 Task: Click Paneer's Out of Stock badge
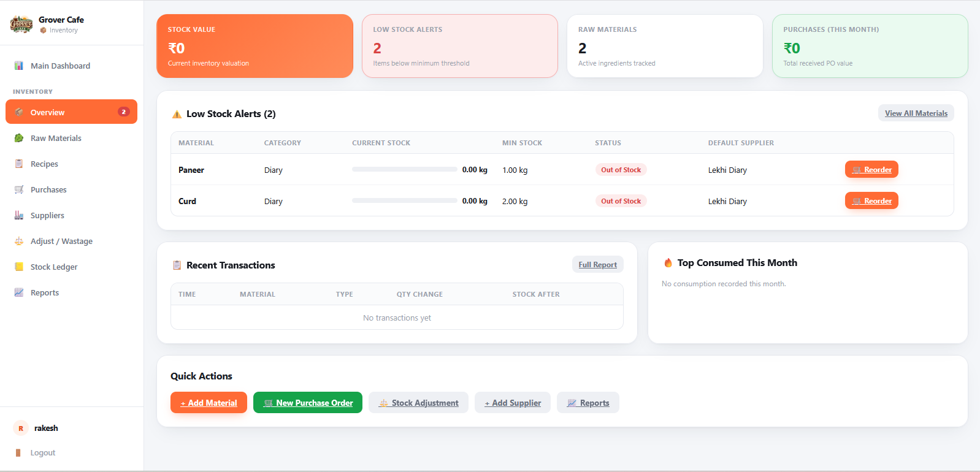pyautogui.click(x=621, y=170)
